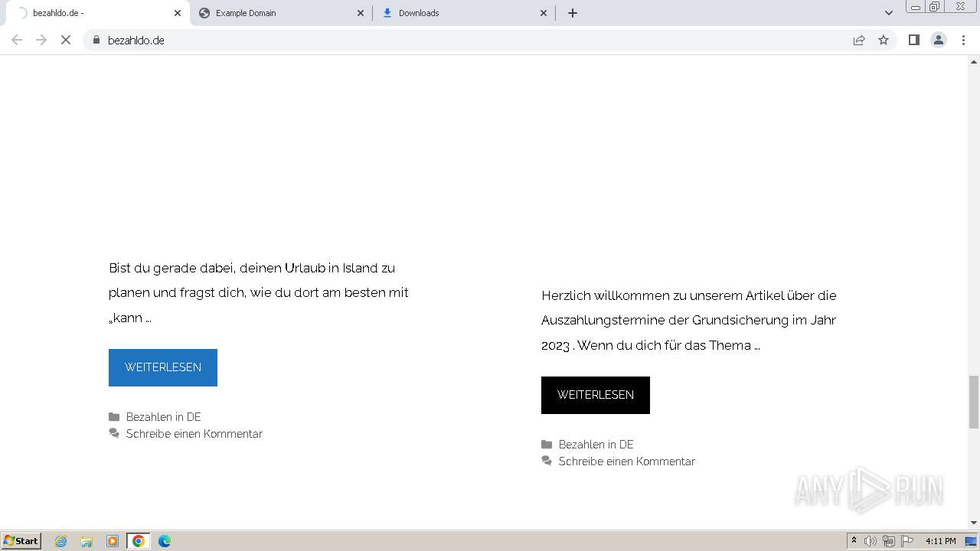The image size is (980, 551).
Task: Stop loading the page
Action: click(x=66, y=40)
